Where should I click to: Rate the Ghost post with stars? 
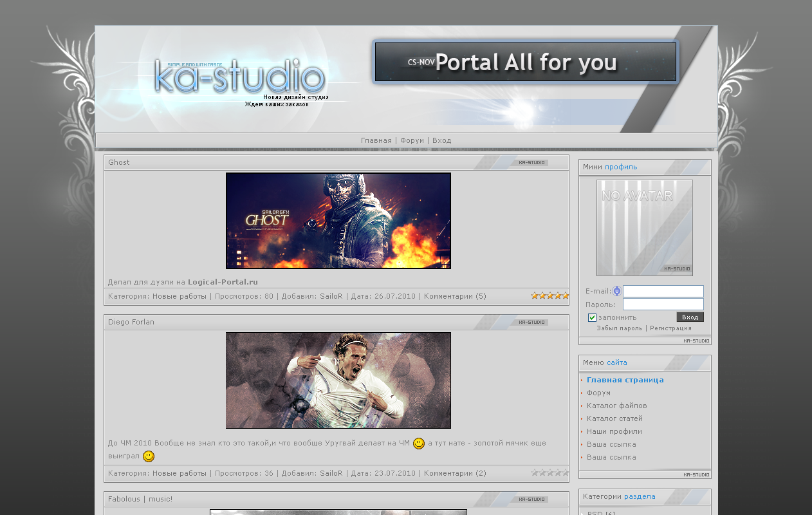coord(549,296)
